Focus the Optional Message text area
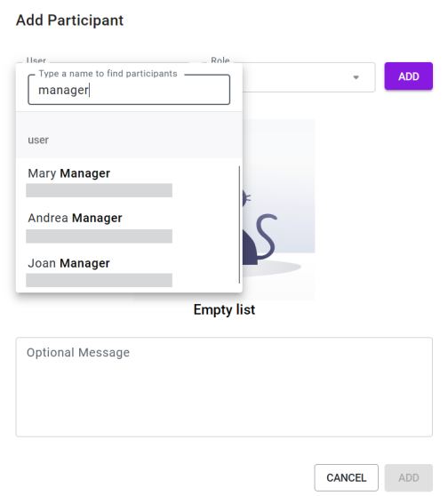Viewport: 448px width, 496px height. (x=224, y=387)
